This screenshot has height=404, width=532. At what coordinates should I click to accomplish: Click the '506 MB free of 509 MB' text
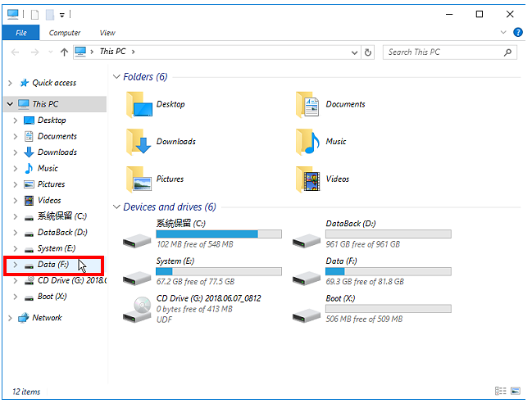pos(364,320)
